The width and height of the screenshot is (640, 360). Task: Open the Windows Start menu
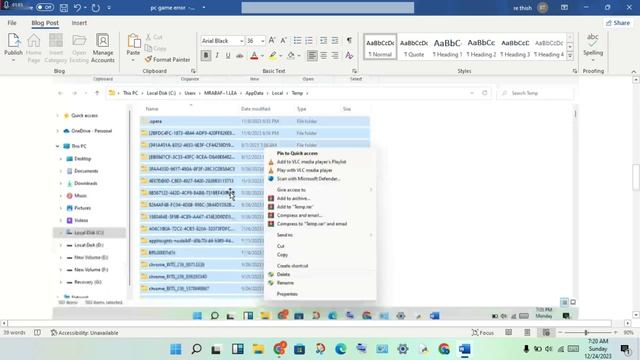click(176, 349)
